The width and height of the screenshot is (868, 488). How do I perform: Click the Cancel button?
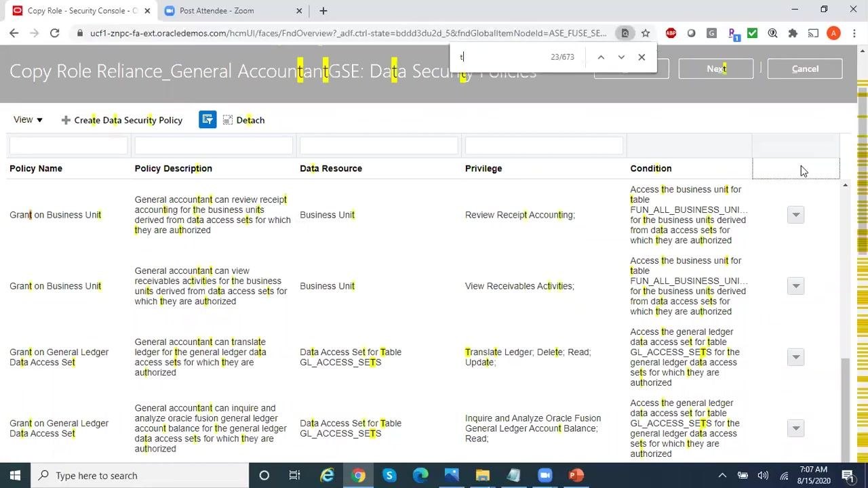click(x=805, y=68)
